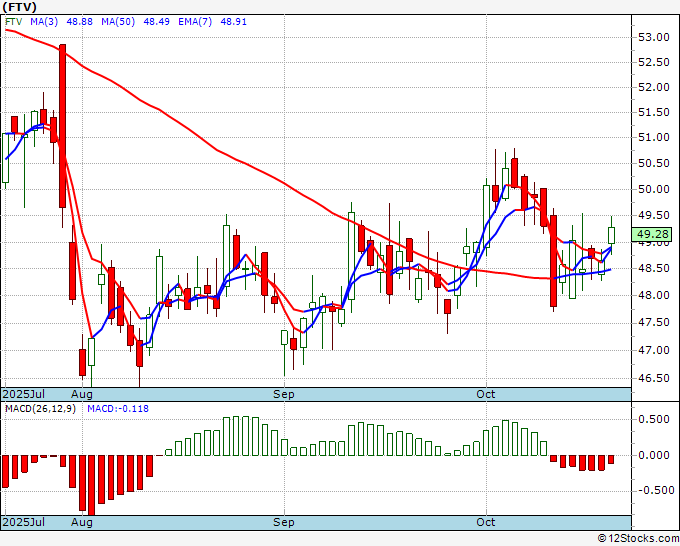Click 2025Jul on MACD date axis
The height and width of the screenshot is (546, 680).
coord(24,522)
